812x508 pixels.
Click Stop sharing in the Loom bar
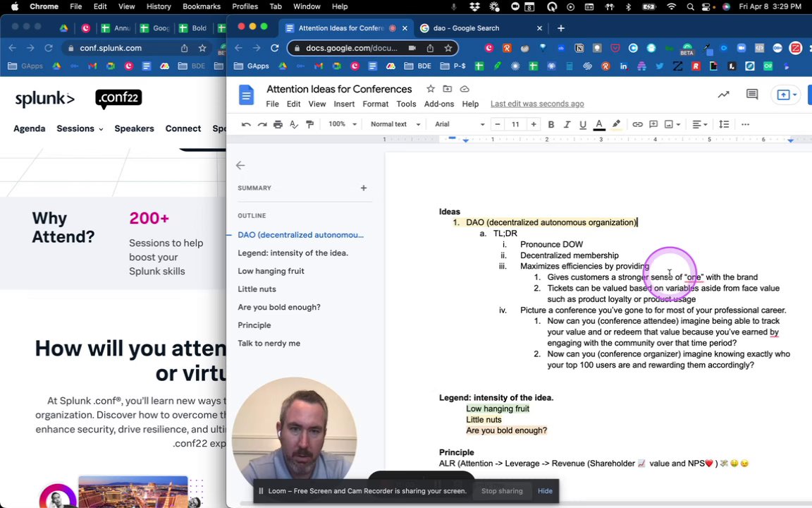click(502, 491)
